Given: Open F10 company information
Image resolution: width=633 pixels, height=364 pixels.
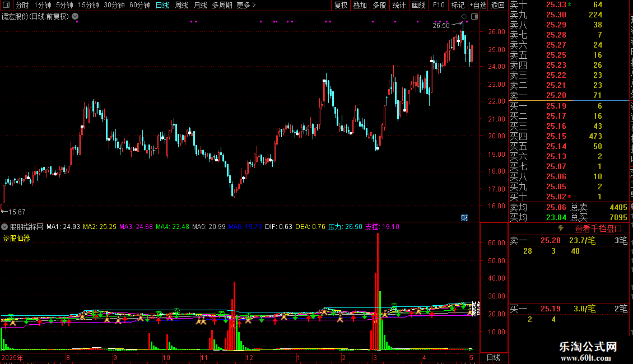Looking at the screenshot, I should tap(439, 5).
